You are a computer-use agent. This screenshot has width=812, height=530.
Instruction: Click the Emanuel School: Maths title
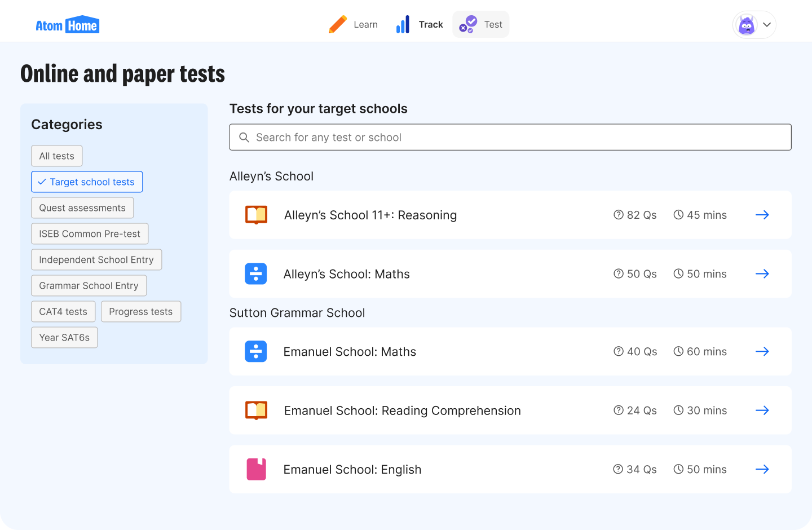click(x=350, y=352)
